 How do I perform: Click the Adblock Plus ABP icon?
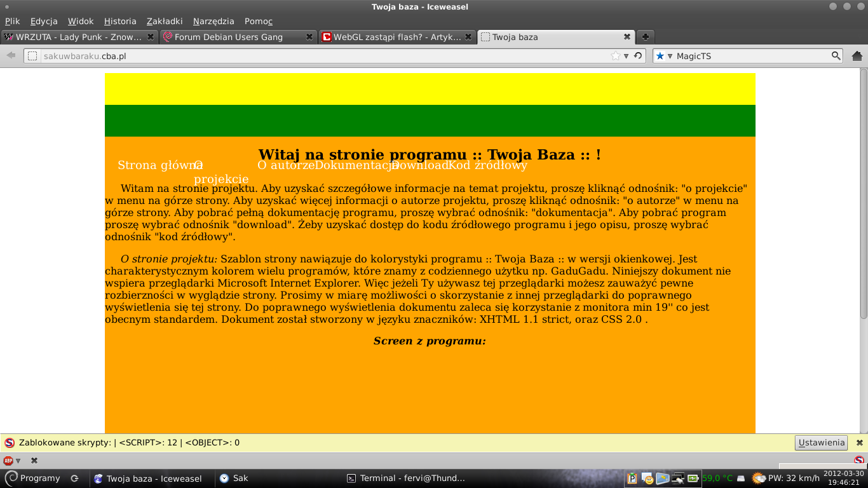click(x=8, y=461)
